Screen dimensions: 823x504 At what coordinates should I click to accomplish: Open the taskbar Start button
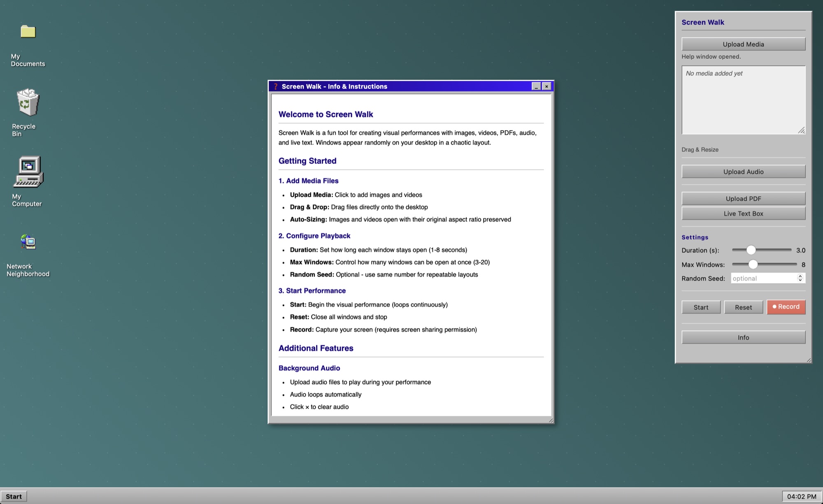(14, 496)
